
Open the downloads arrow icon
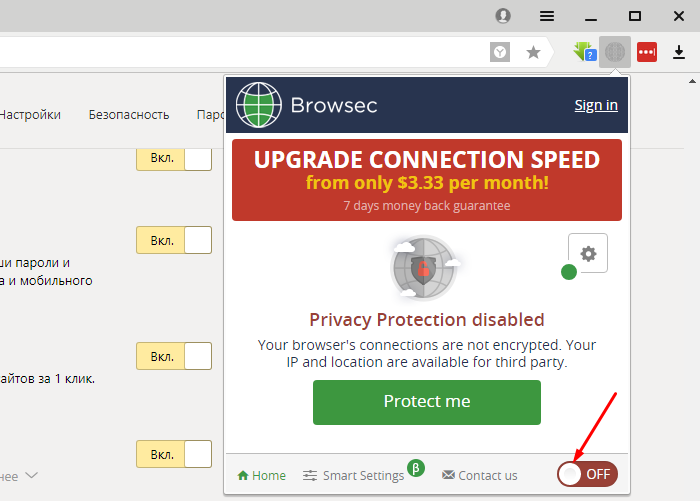679,52
